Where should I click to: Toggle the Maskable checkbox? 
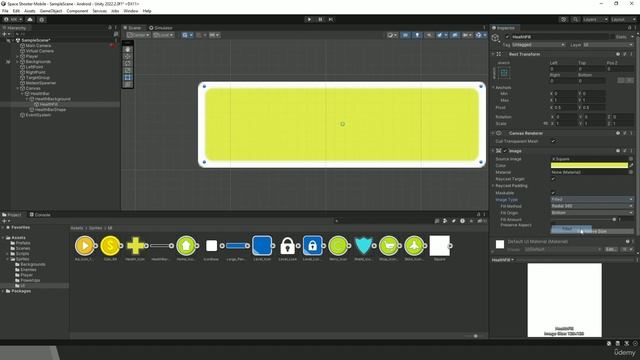click(553, 193)
